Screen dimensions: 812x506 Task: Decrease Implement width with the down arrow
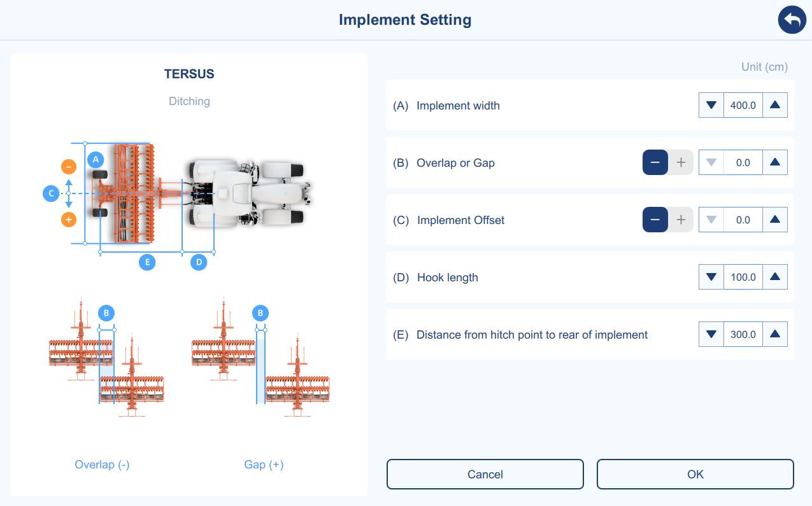tap(711, 105)
